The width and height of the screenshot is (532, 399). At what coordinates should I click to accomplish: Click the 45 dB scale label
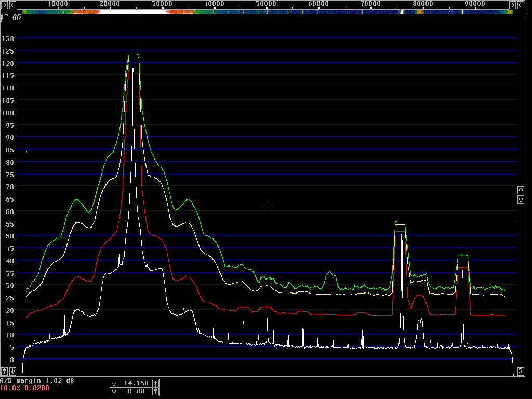pos(10,249)
